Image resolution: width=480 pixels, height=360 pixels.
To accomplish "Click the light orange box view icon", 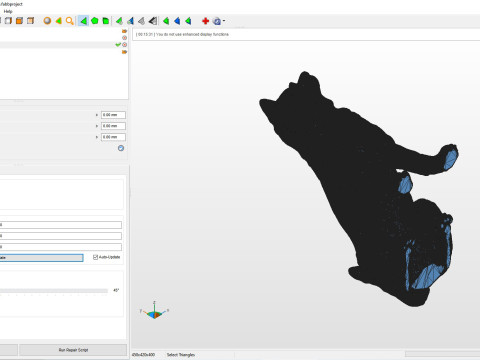I will pyautogui.click(x=30, y=21).
